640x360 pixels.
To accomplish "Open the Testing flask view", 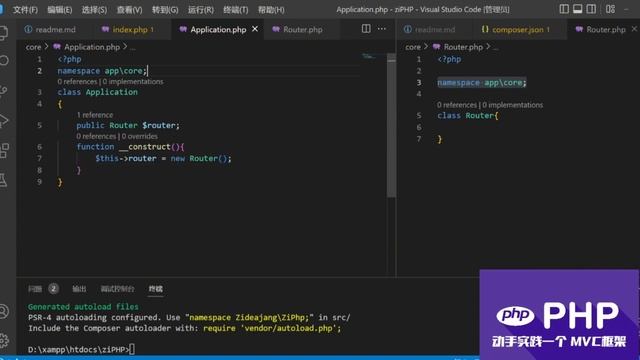I will [4, 180].
